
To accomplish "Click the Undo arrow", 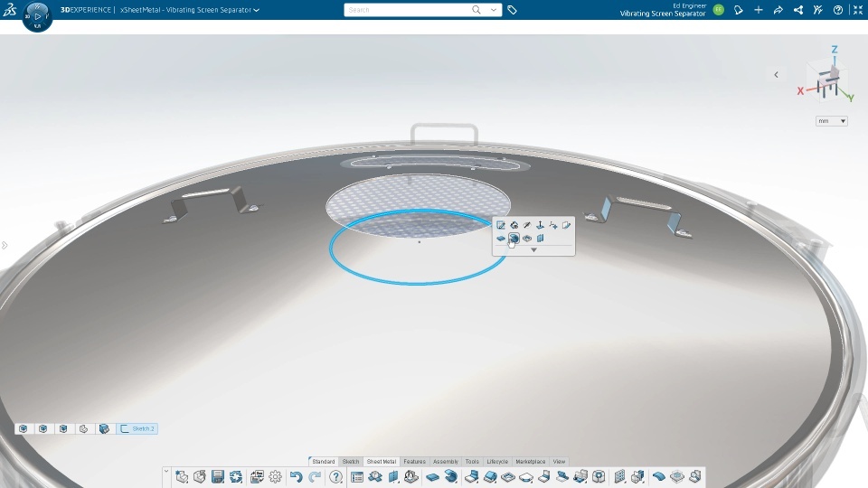I will pyautogui.click(x=297, y=476).
